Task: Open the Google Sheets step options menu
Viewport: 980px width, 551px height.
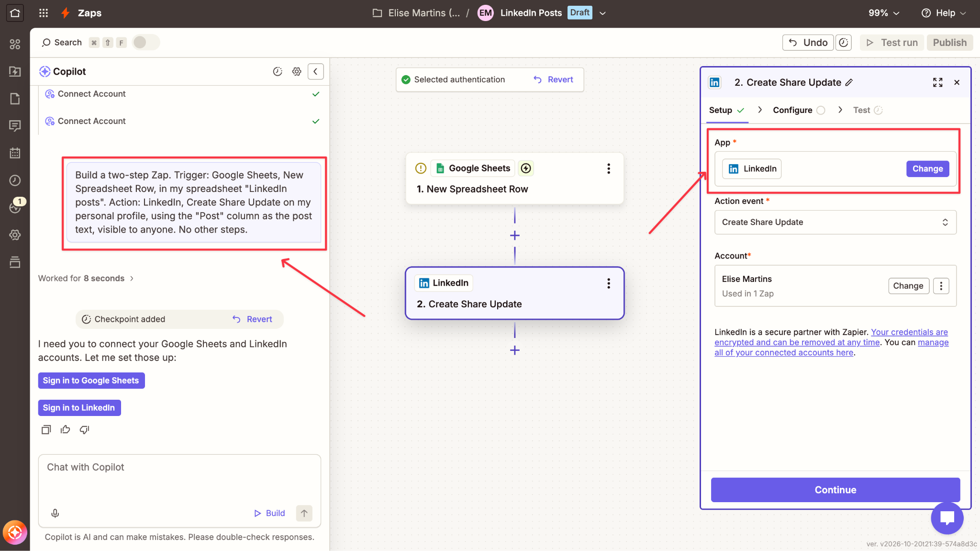Action: [x=609, y=169]
